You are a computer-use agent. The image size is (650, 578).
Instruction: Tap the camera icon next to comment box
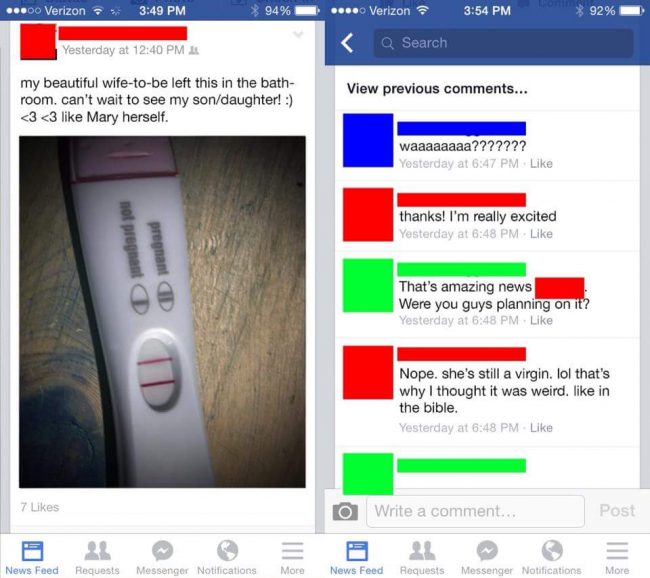coord(345,511)
